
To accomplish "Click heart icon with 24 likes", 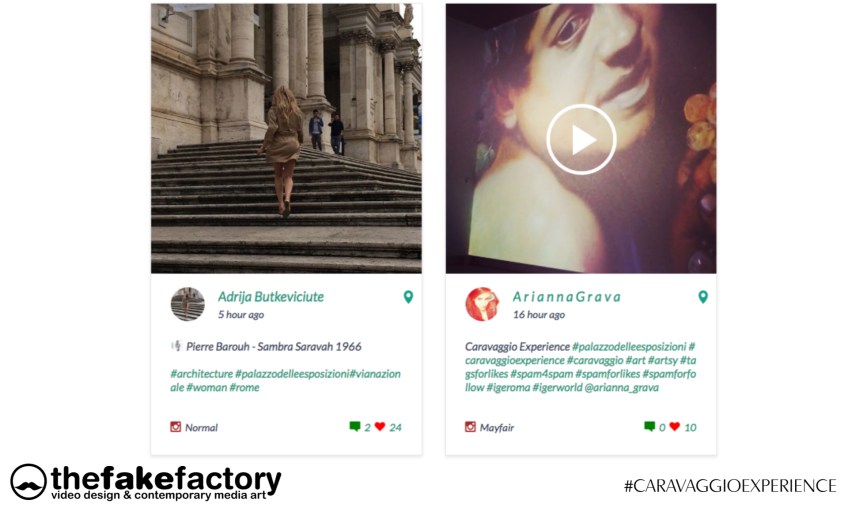I will [x=380, y=426].
